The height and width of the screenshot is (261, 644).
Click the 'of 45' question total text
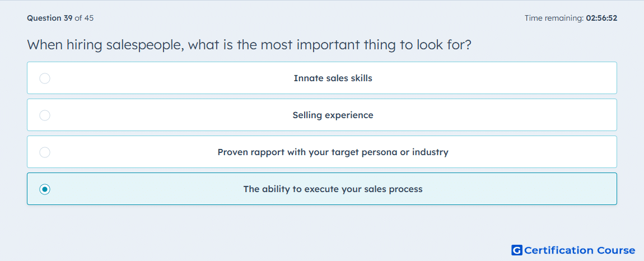(x=84, y=18)
